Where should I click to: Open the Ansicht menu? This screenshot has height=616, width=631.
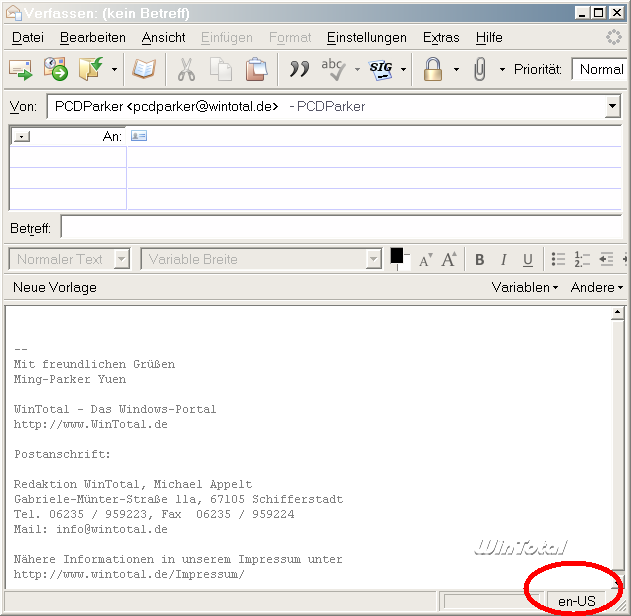coord(163,37)
